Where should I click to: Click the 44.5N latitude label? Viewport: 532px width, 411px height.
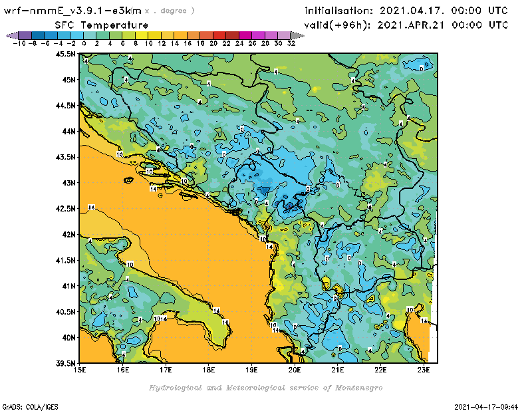65,106
